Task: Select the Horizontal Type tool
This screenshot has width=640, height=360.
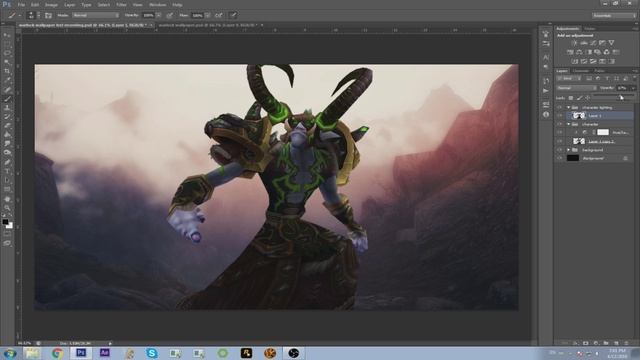Action: click(7, 171)
